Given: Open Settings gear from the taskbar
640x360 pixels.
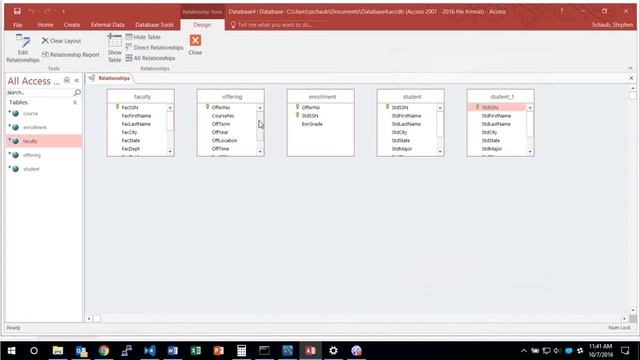Looking at the screenshot, I should 333,351.
